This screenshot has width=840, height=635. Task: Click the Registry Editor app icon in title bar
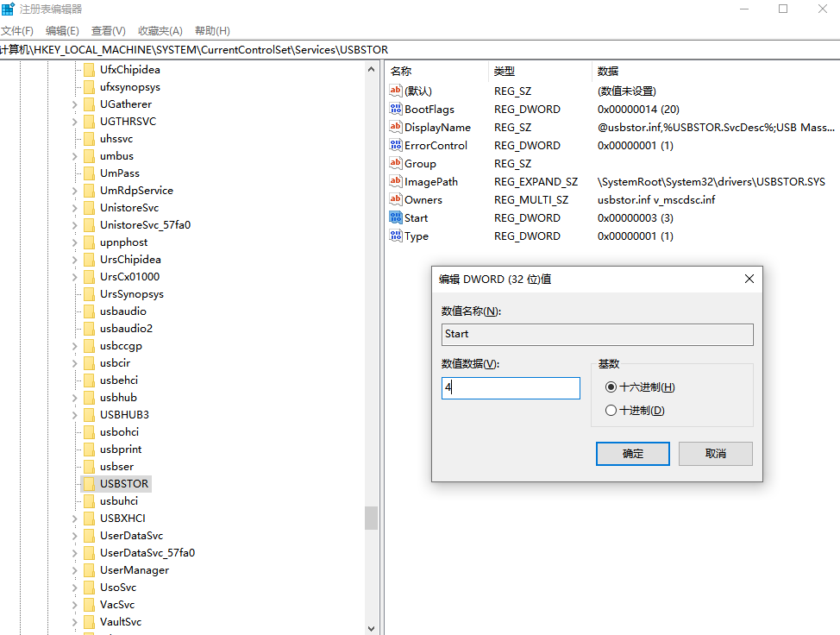(x=8, y=9)
